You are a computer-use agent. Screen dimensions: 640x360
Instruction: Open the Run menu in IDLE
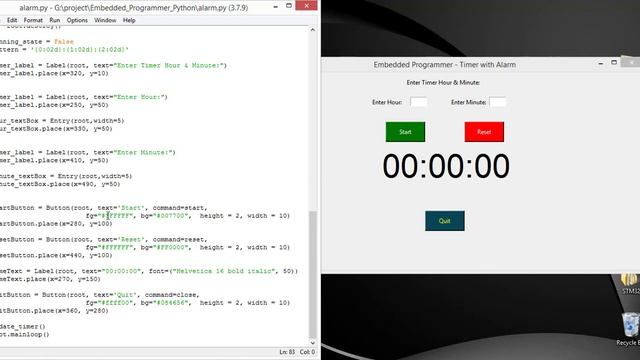pos(55,20)
